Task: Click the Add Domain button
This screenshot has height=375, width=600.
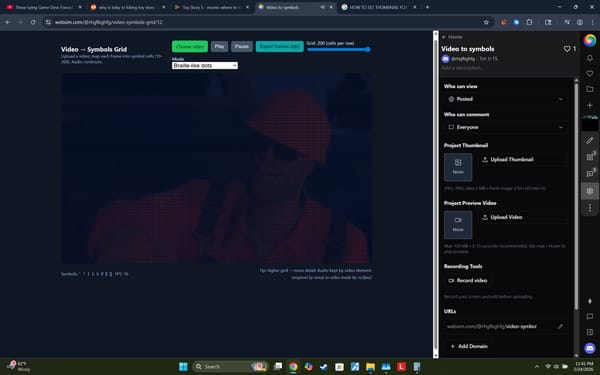Action: point(469,346)
